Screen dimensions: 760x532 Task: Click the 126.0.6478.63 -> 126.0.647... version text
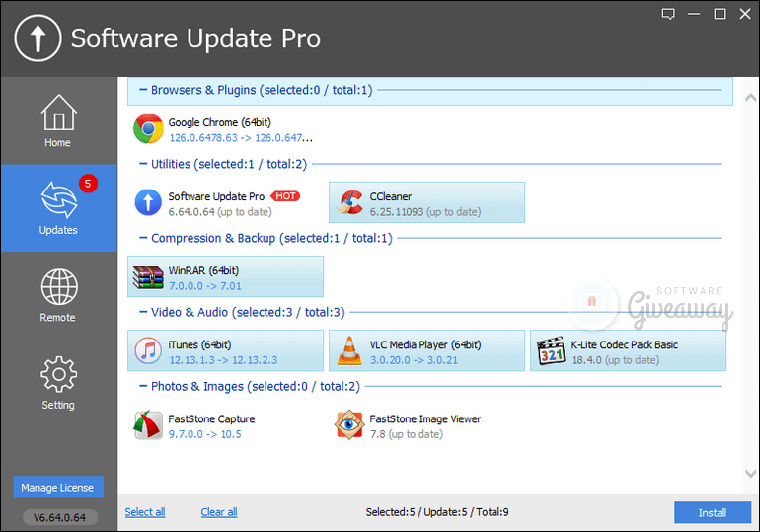(241, 138)
